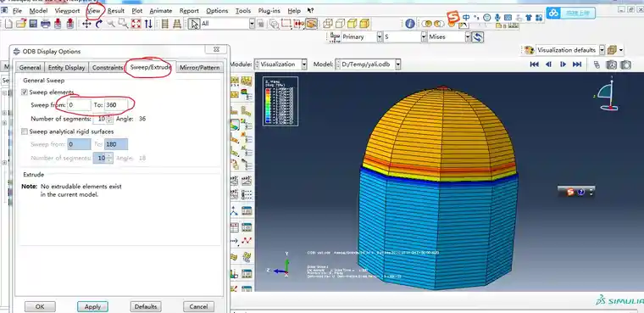The width and height of the screenshot is (644, 313).
Task: Click the XY Data plot icon
Action: pos(247,241)
